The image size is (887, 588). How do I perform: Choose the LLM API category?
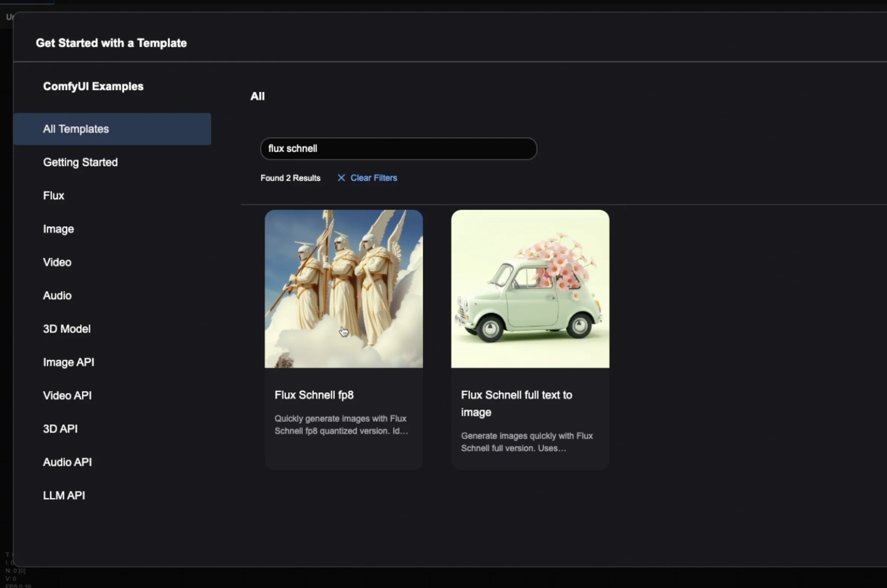pyautogui.click(x=64, y=495)
